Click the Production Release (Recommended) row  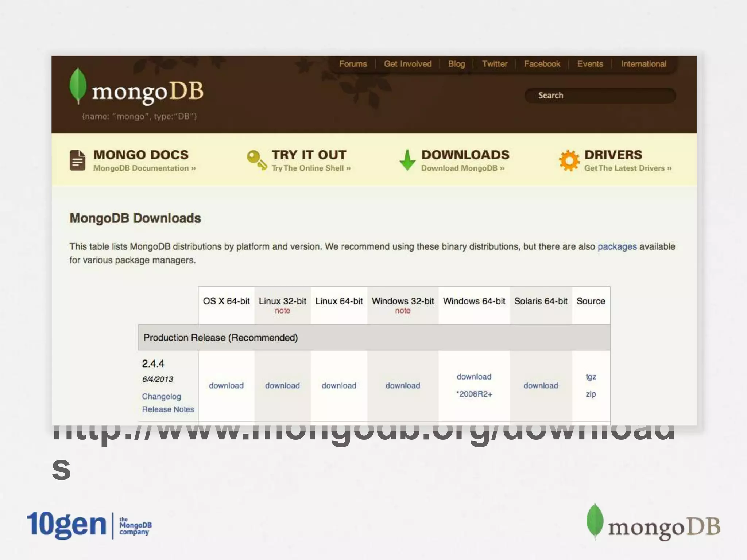pyautogui.click(x=374, y=338)
